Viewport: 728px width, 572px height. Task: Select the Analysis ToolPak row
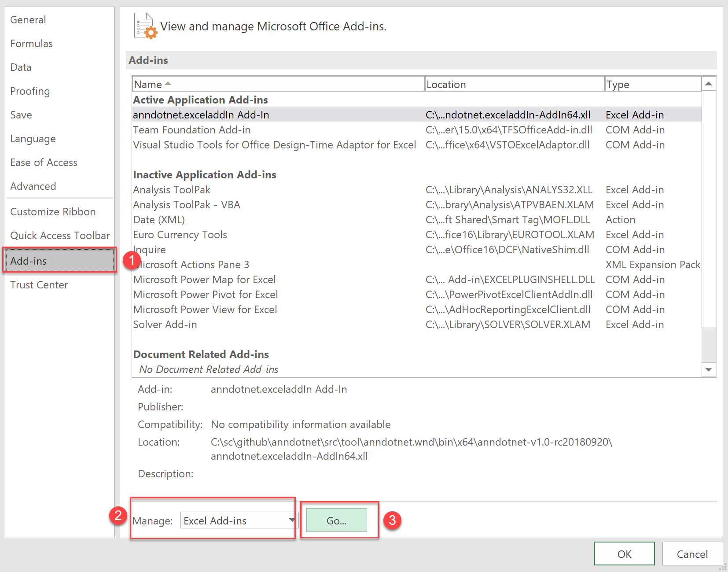[x=417, y=190]
